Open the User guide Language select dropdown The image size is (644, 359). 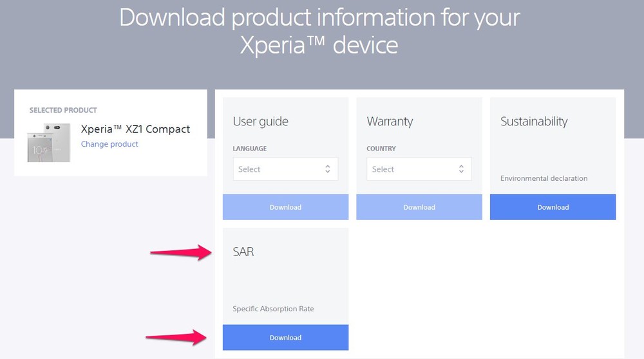(285, 169)
